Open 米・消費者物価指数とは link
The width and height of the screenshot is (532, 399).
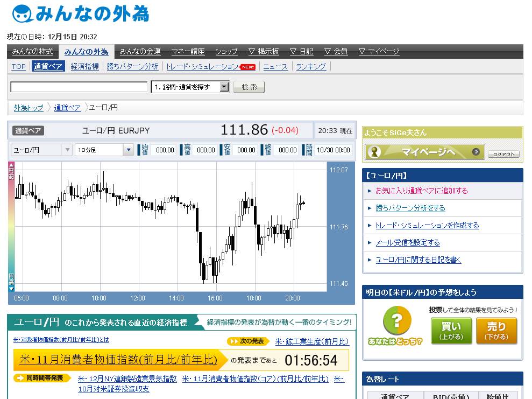tap(61, 340)
